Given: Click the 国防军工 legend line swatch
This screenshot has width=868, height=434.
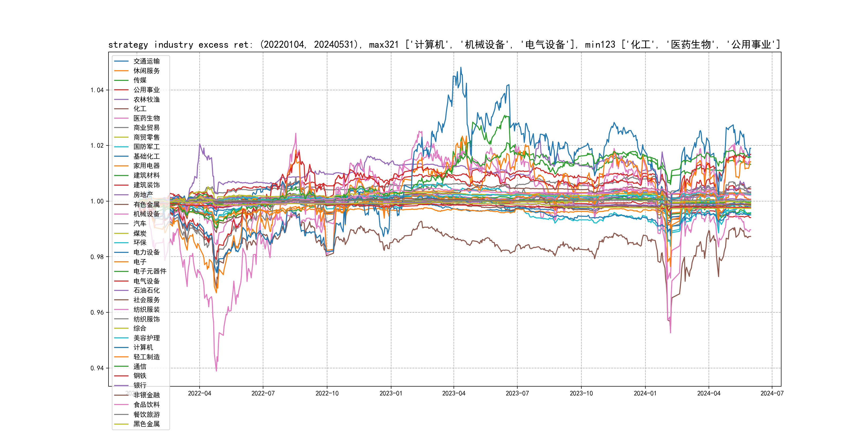Looking at the screenshot, I should [x=121, y=147].
